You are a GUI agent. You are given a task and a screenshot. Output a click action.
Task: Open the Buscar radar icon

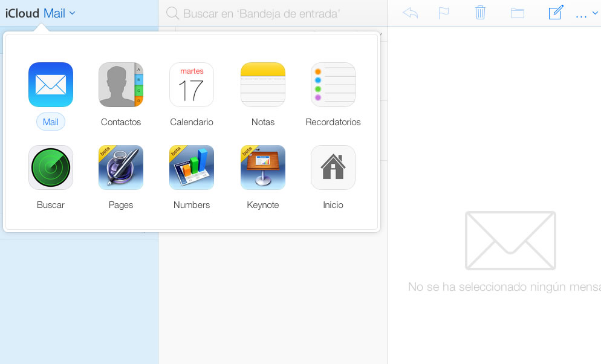pyautogui.click(x=51, y=167)
